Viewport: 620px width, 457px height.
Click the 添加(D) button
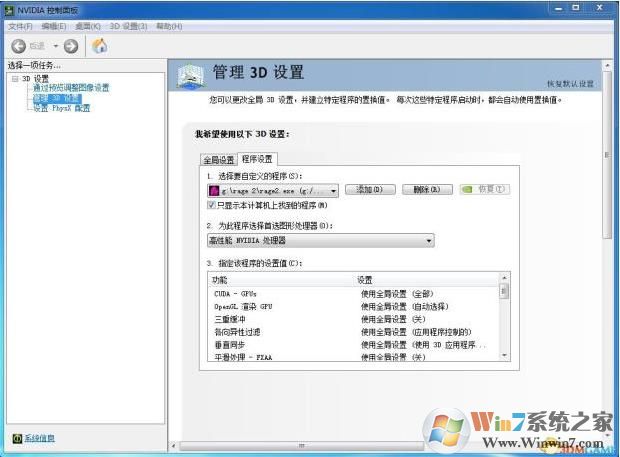(x=370, y=189)
